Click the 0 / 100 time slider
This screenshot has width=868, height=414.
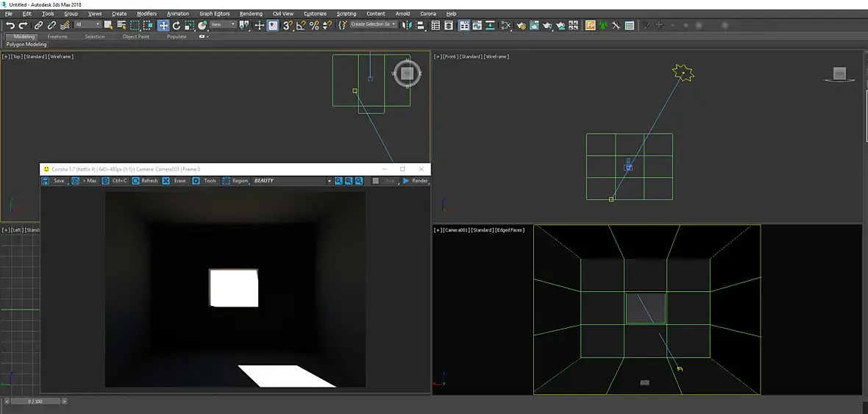point(35,401)
